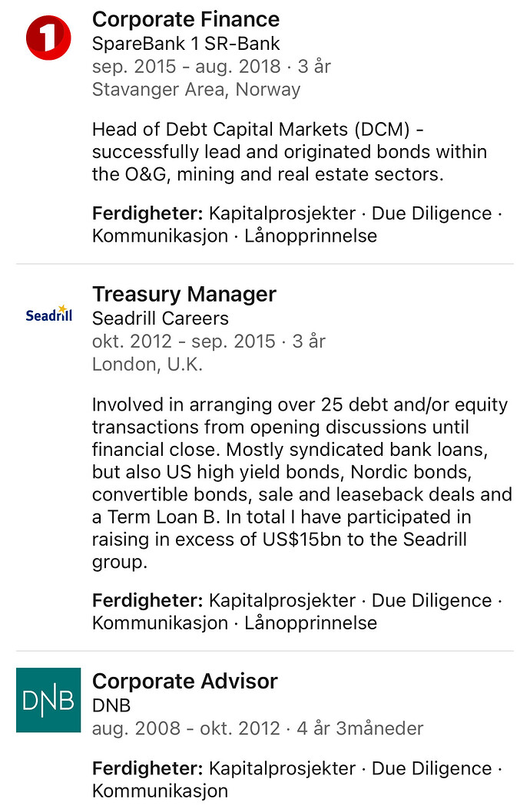This screenshot has width=530, height=812.
Task: Open the SpareBank 1 SR-Bank logo
Action: coord(48,38)
